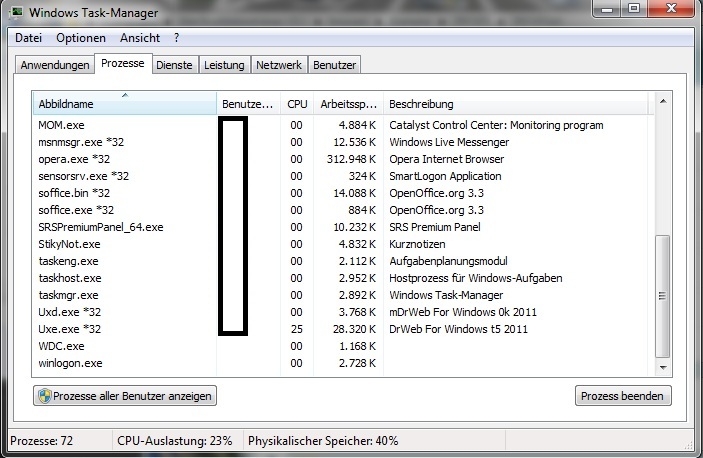Screen dimensions: 703x458
Task: Click scrollbar down arrow
Action: pyautogui.click(x=663, y=367)
